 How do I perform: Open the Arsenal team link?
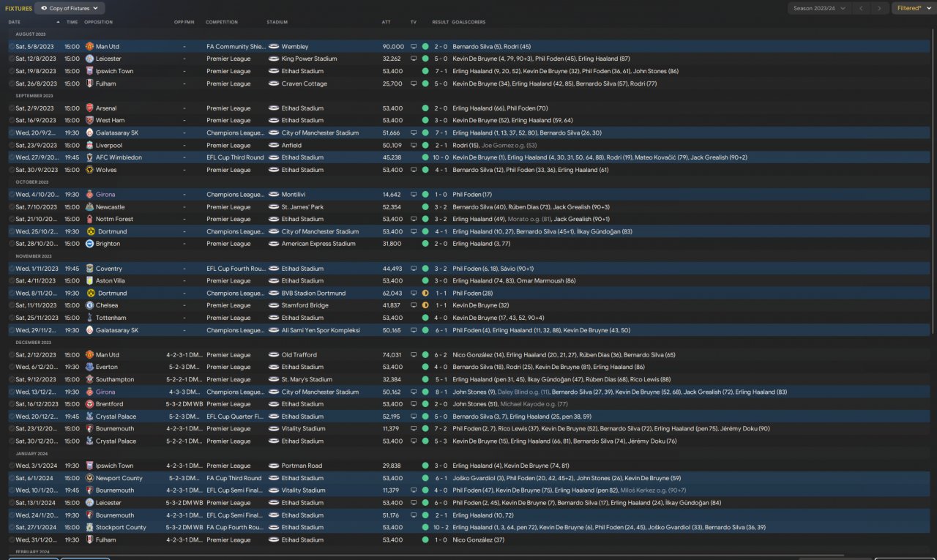tap(106, 108)
